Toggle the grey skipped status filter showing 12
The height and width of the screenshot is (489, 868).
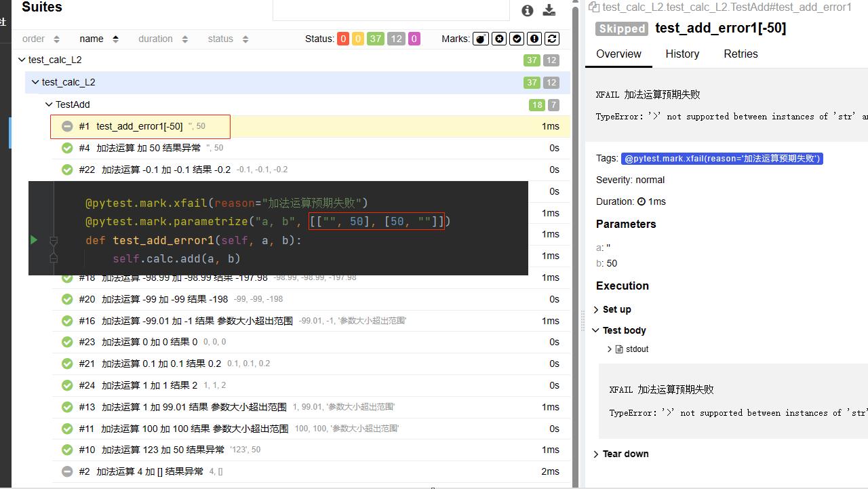[x=396, y=39]
